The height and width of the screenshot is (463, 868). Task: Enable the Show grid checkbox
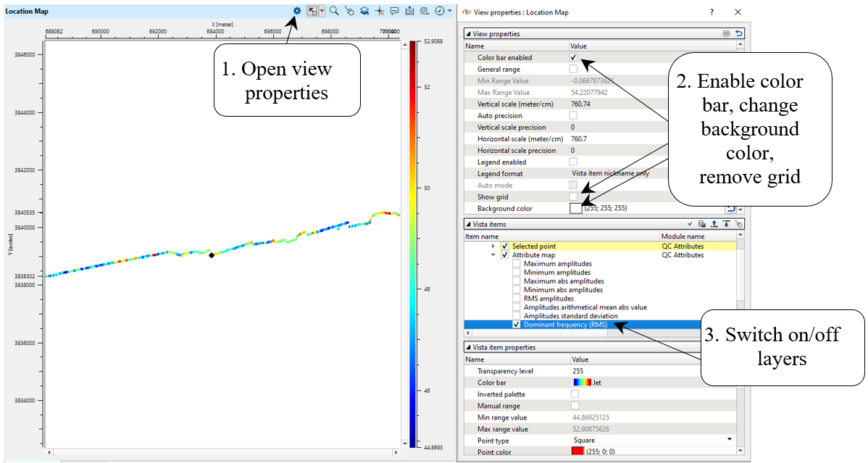pyautogui.click(x=573, y=196)
